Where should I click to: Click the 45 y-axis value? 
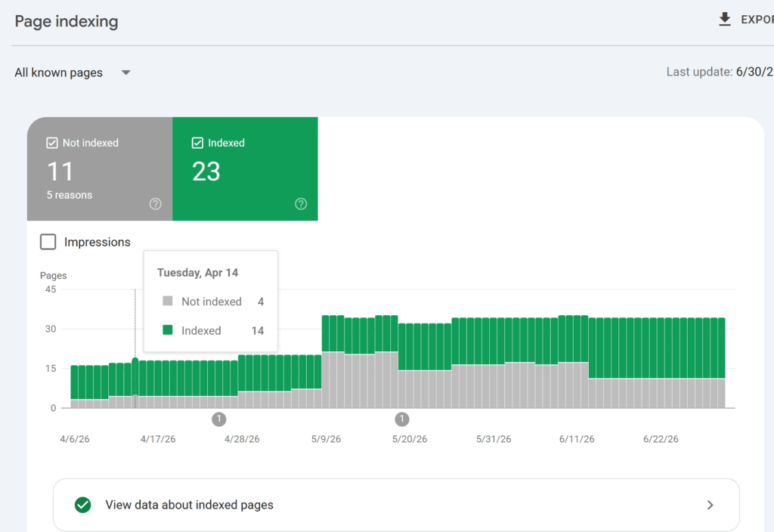51,289
